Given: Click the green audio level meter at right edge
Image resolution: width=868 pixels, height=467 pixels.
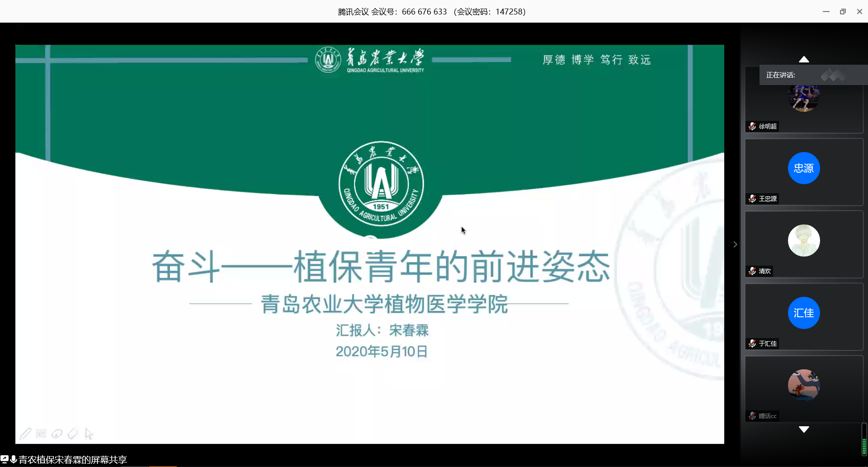Looking at the screenshot, I should tap(864, 446).
